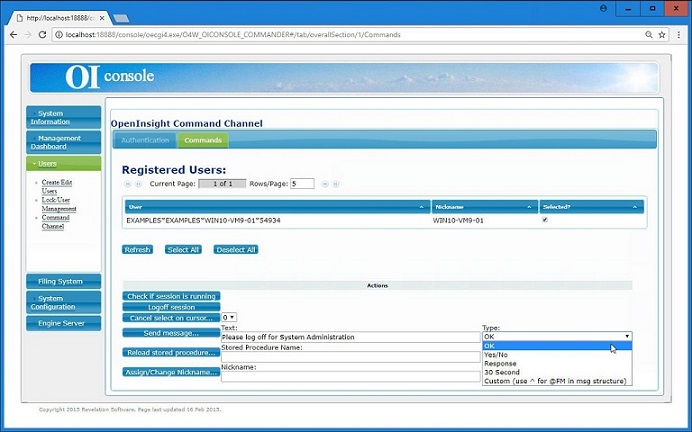This screenshot has height=432, width=692.
Task: Click the site info icon in address bar
Action: [x=59, y=34]
